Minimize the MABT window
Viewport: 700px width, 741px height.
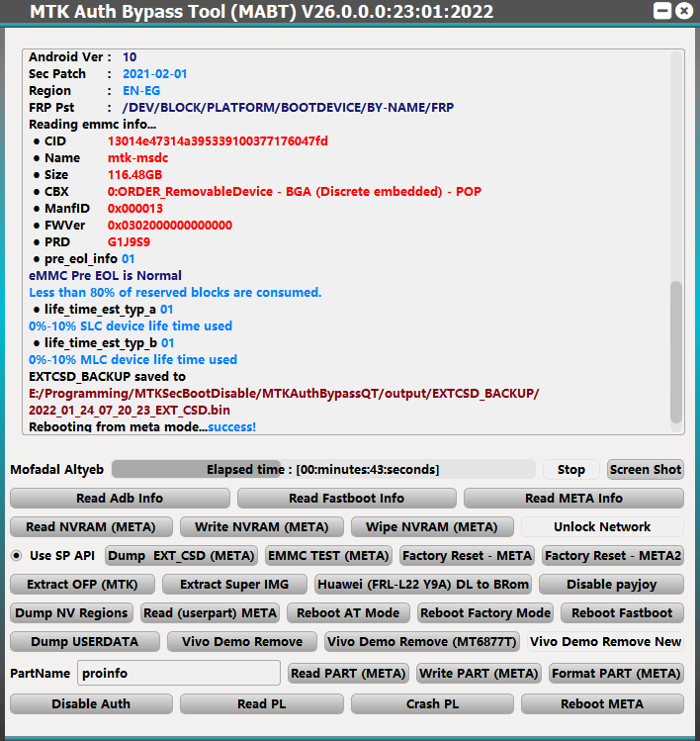click(662, 11)
